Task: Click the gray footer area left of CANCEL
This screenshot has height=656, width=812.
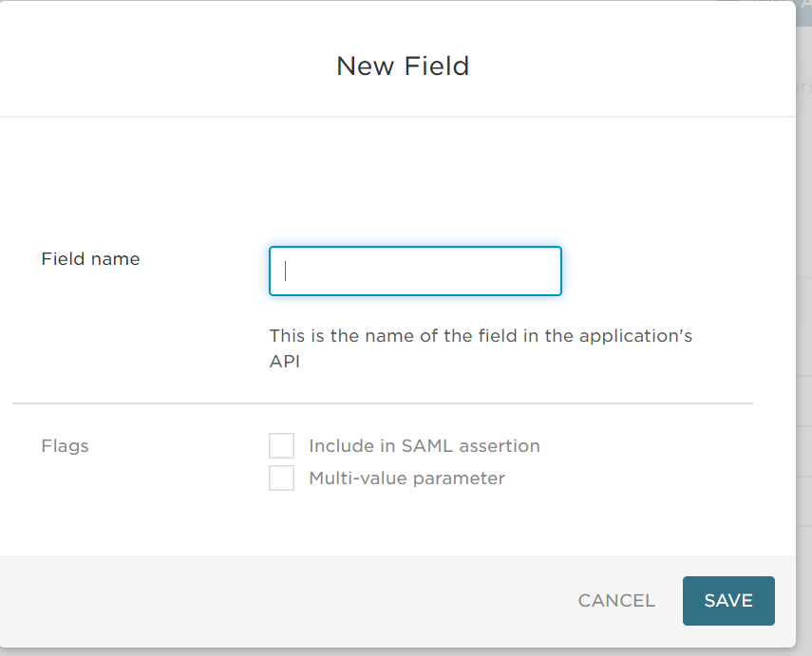Action: [285, 601]
